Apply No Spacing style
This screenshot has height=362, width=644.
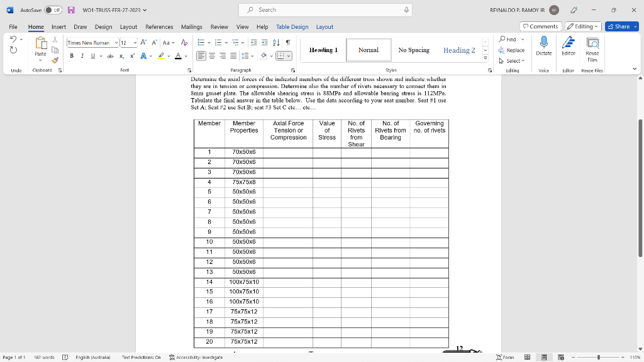click(414, 50)
